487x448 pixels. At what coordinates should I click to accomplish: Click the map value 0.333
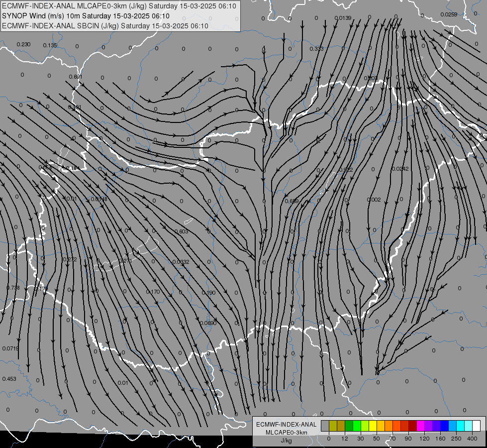click(316, 49)
